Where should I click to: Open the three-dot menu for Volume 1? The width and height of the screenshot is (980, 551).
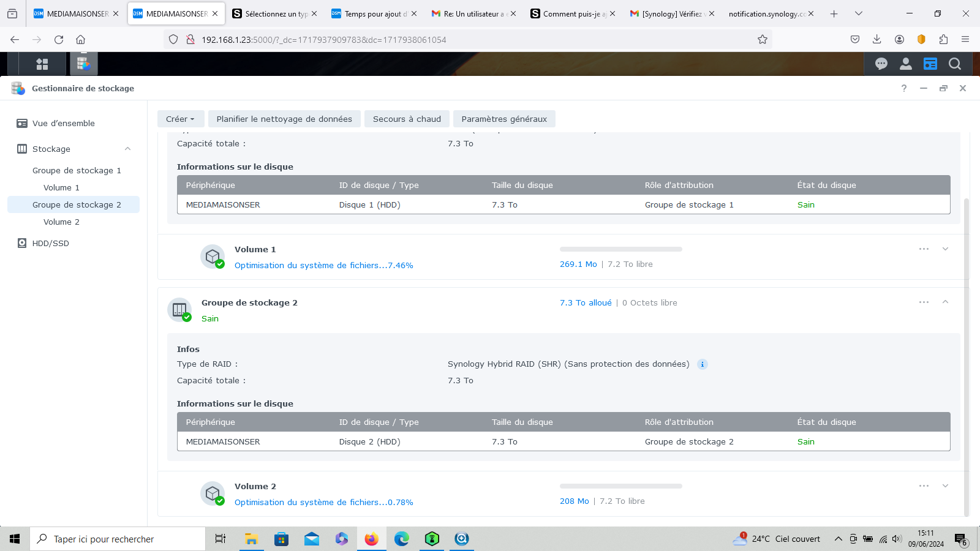(924, 249)
